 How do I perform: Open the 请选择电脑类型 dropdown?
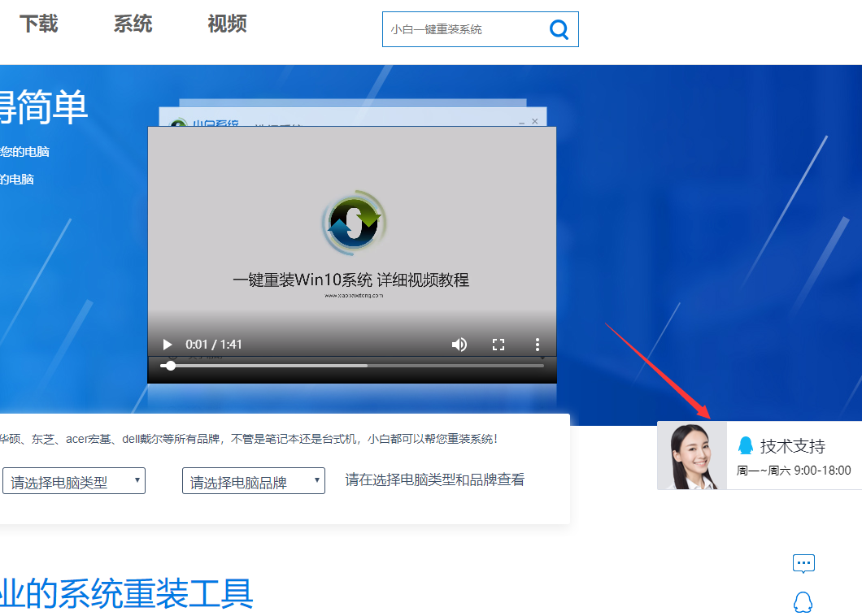tap(74, 480)
